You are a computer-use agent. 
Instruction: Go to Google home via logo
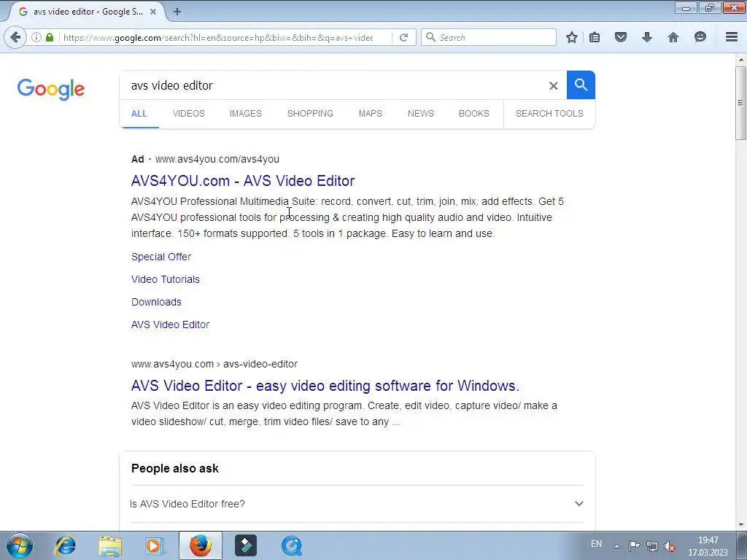click(51, 89)
